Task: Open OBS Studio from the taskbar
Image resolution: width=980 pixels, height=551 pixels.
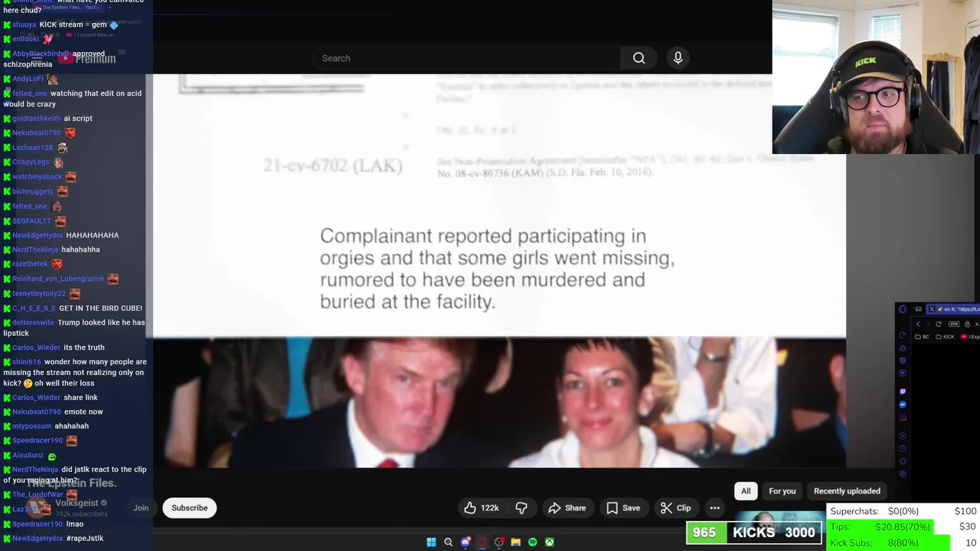Action: [499, 542]
